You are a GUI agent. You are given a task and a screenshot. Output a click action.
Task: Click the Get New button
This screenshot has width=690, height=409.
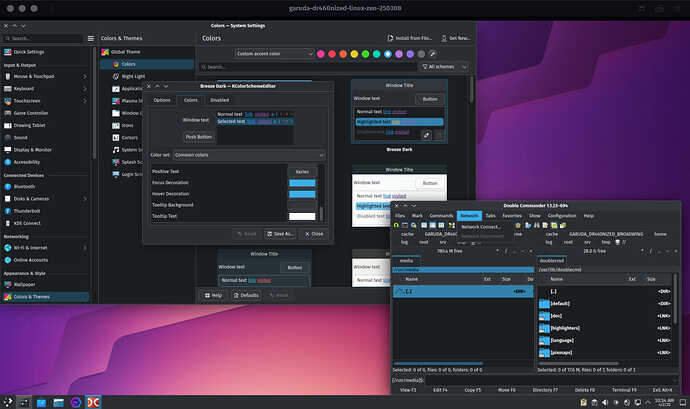coord(455,38)
